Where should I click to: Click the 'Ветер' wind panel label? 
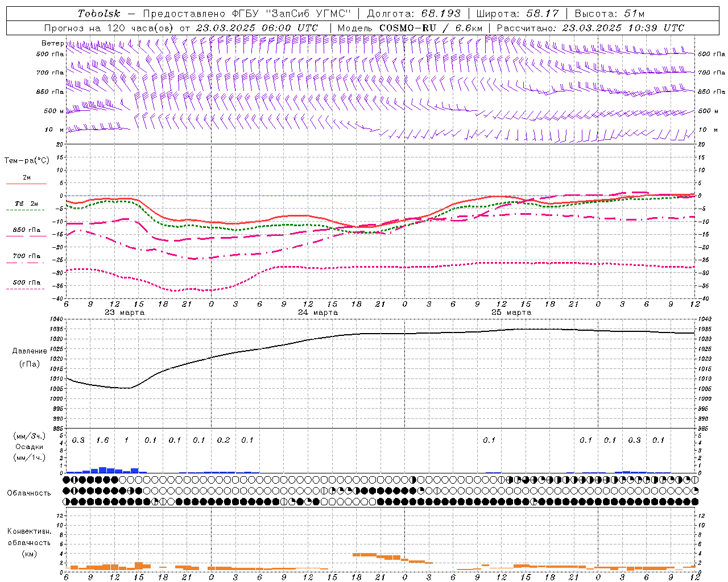point(52,43)
